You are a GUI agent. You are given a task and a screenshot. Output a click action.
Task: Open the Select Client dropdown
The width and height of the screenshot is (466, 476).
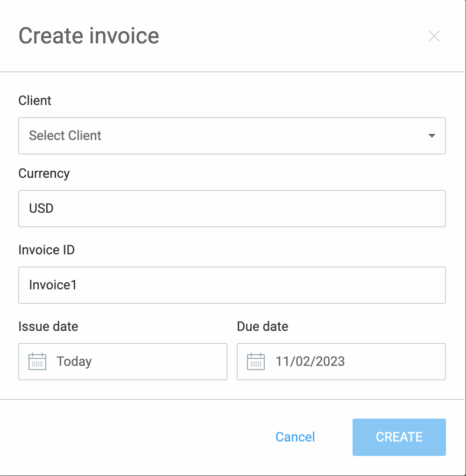(x=232, y=136)
